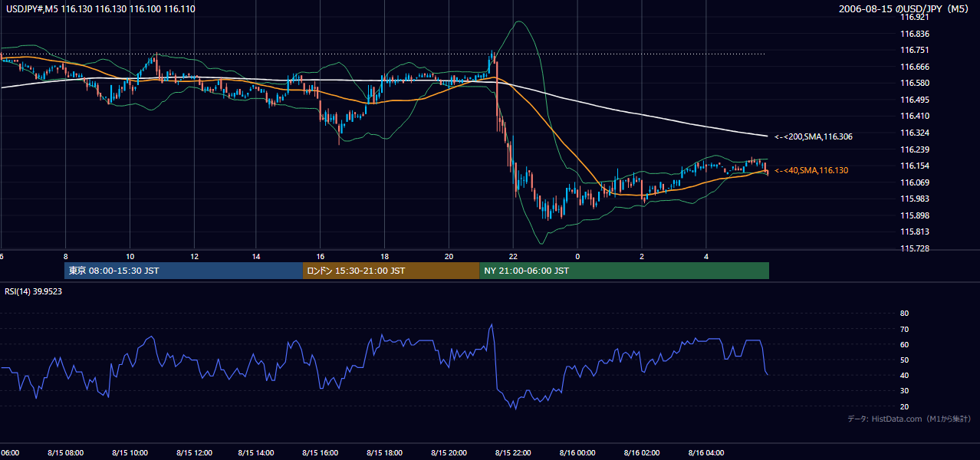Click the 8/15 22:00 time axis label
This screenshot has height=460, width=980.
click(x=514, y=452)
